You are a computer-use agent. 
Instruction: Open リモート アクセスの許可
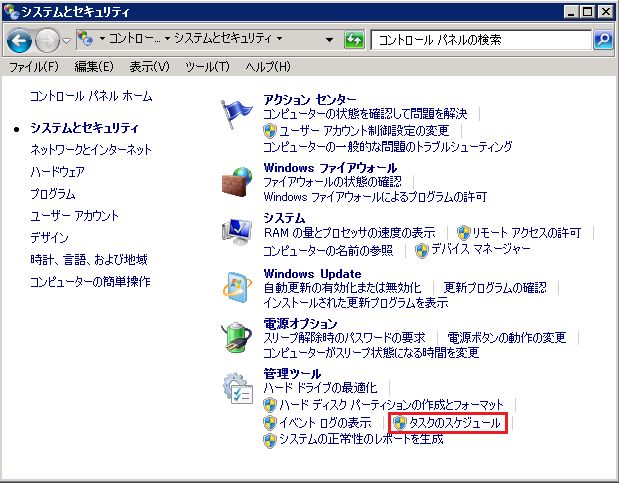(x=527, y=233)
